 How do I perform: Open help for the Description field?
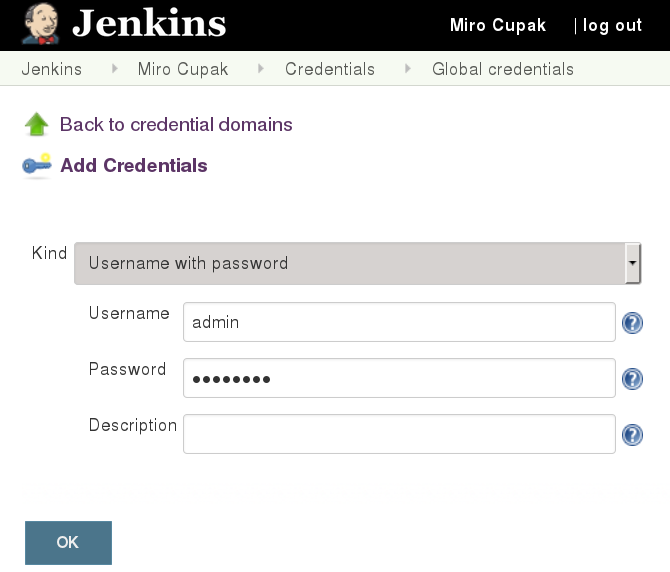[632, 435]
